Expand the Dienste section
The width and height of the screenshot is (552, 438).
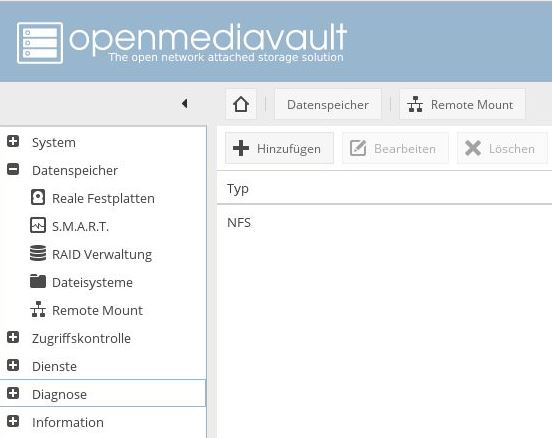(x=13, y=365)
